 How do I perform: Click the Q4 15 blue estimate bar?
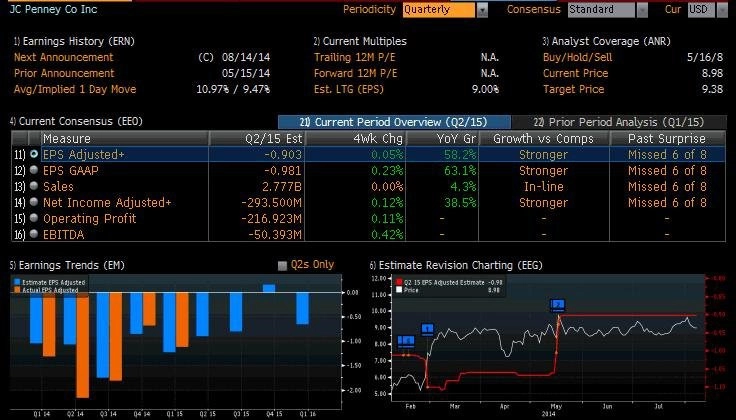269,288
